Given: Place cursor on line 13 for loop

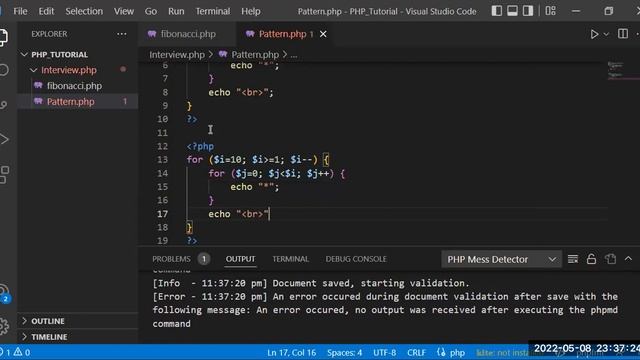Looking at the screenshot, I should tap(258, 160).
